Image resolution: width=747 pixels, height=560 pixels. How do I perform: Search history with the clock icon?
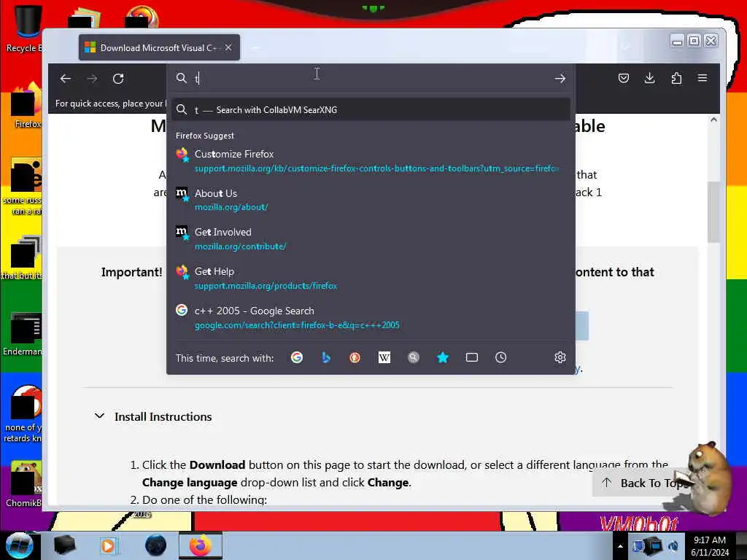pos(500,357)
